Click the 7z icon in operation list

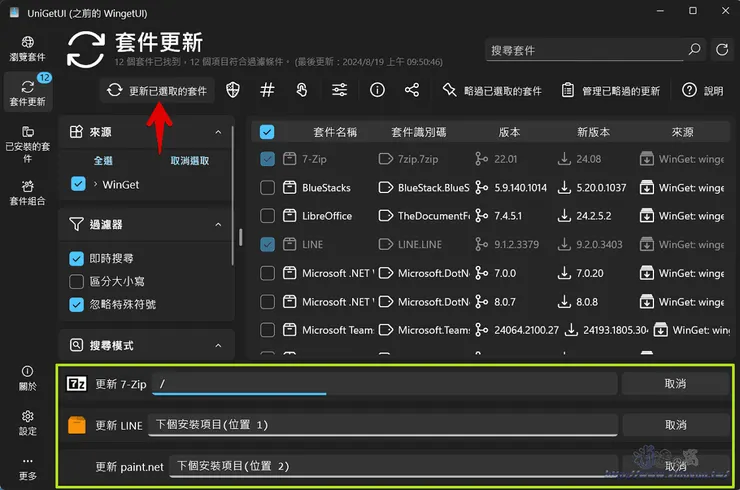(x=76, y=383)
